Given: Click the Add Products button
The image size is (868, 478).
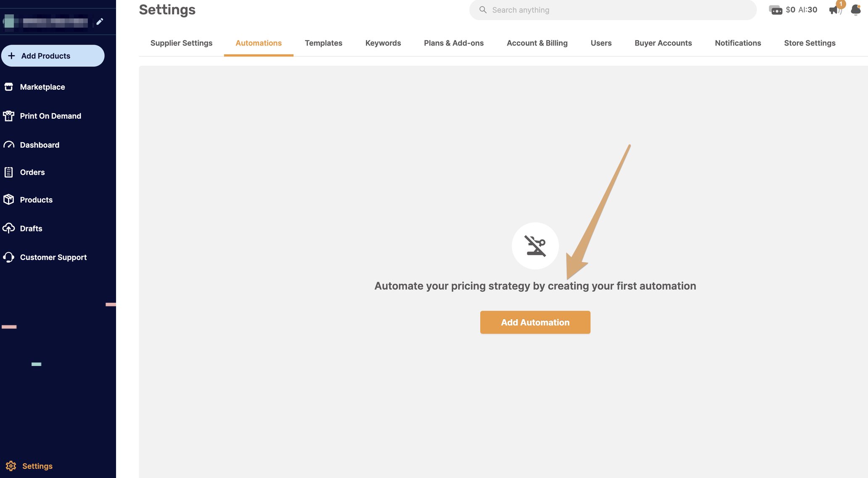Looking at the screenshot, I should pos(53,56).
